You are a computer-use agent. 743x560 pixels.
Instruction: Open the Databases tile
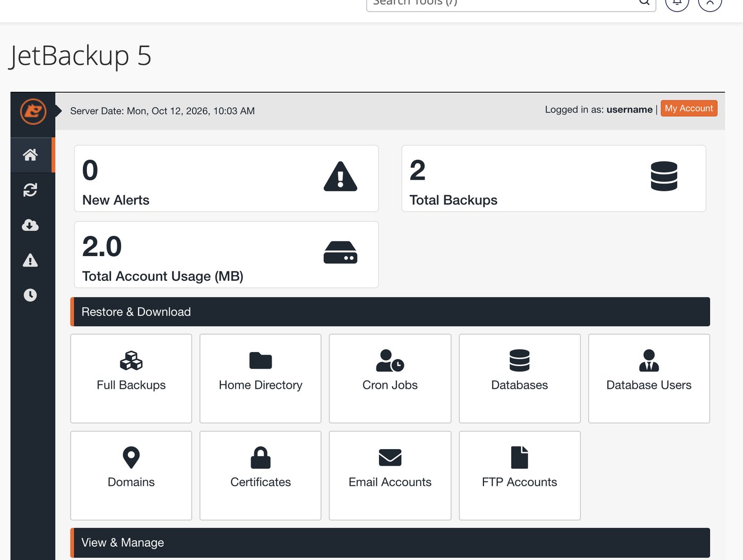click(x=520, y=379)
